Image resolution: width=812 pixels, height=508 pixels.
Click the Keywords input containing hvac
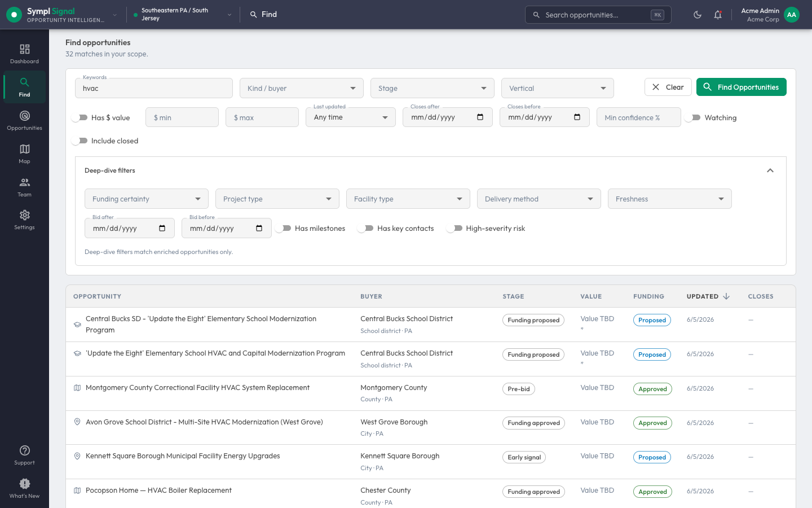[x=154, y=88]
